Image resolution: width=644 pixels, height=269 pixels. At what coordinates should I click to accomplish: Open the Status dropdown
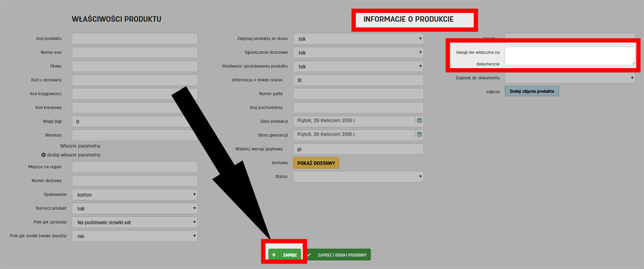tap(358, 177)
